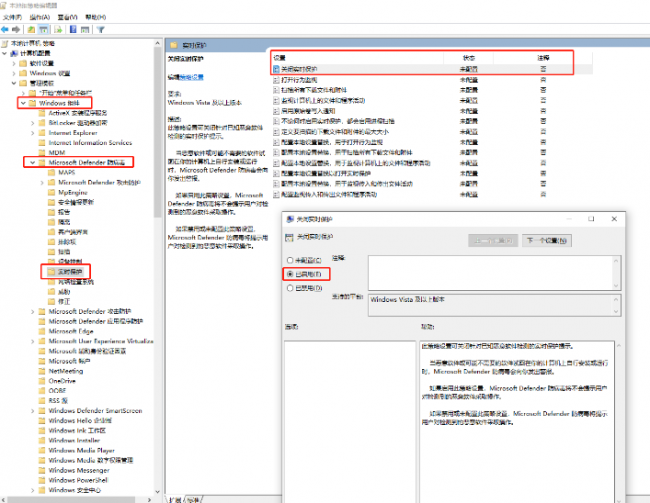Sort by the 状态 column header
650x503 pixels.
tap(468, 58)
